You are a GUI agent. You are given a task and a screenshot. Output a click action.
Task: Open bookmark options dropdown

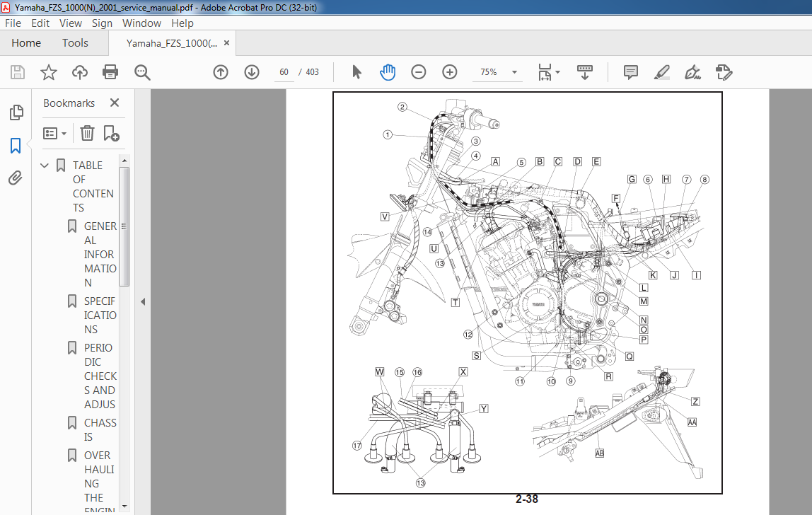pos(55,134)
